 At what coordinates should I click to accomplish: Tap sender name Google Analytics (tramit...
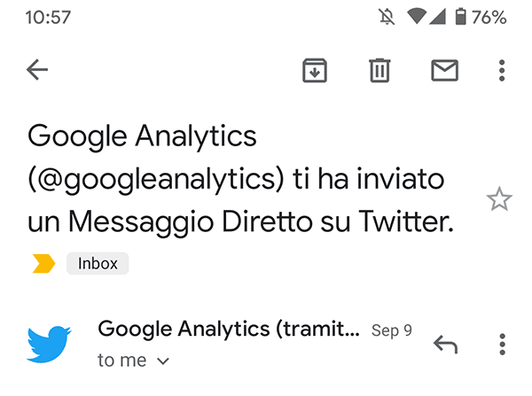coord(229,329)
